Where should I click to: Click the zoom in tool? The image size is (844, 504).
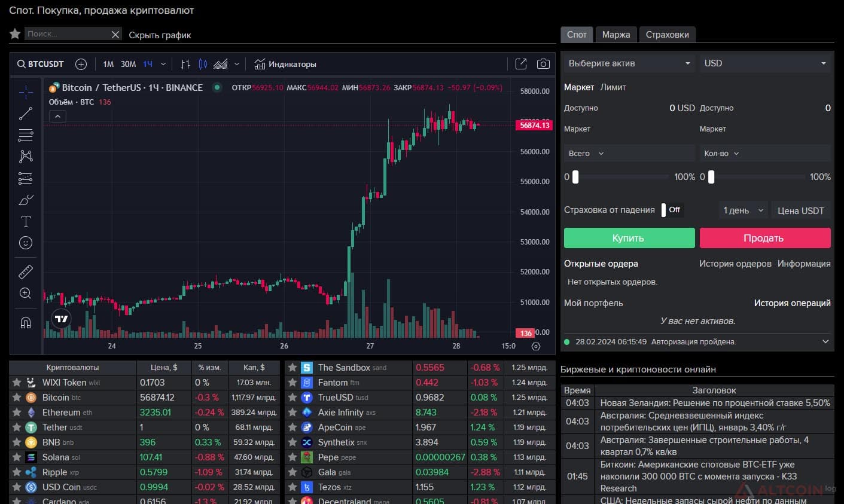click(26, 294)
